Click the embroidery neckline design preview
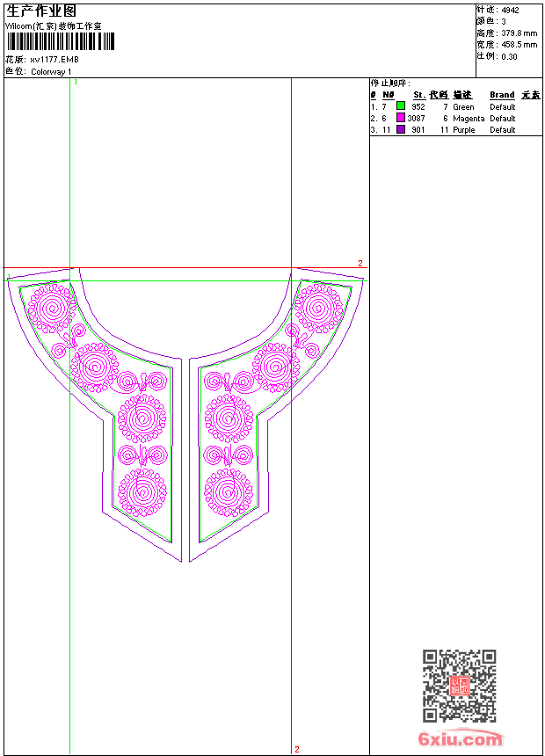545x756 pixels. 185,415
